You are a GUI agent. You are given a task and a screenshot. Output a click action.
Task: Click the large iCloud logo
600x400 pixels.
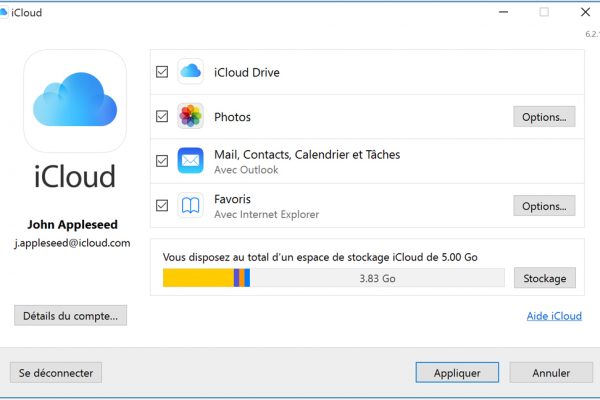pyautogui.click(x=73, y=102)
